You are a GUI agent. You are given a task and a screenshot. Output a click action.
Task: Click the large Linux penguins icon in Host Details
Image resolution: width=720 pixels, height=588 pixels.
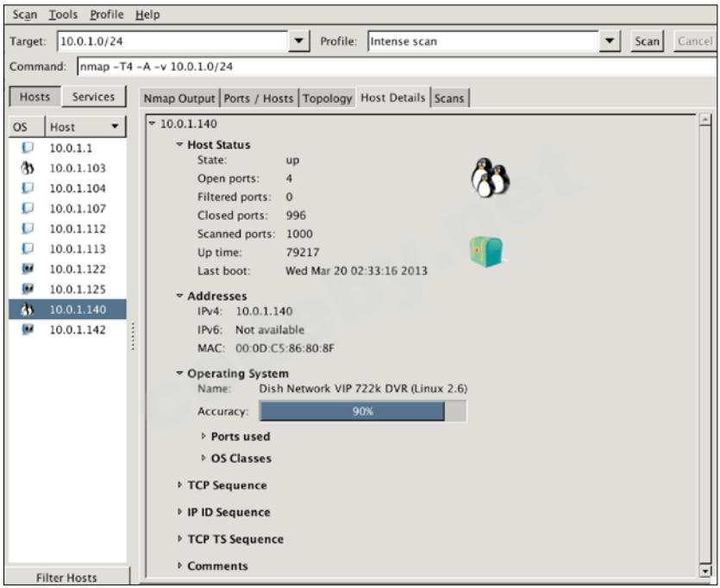(x=491, y=178)
